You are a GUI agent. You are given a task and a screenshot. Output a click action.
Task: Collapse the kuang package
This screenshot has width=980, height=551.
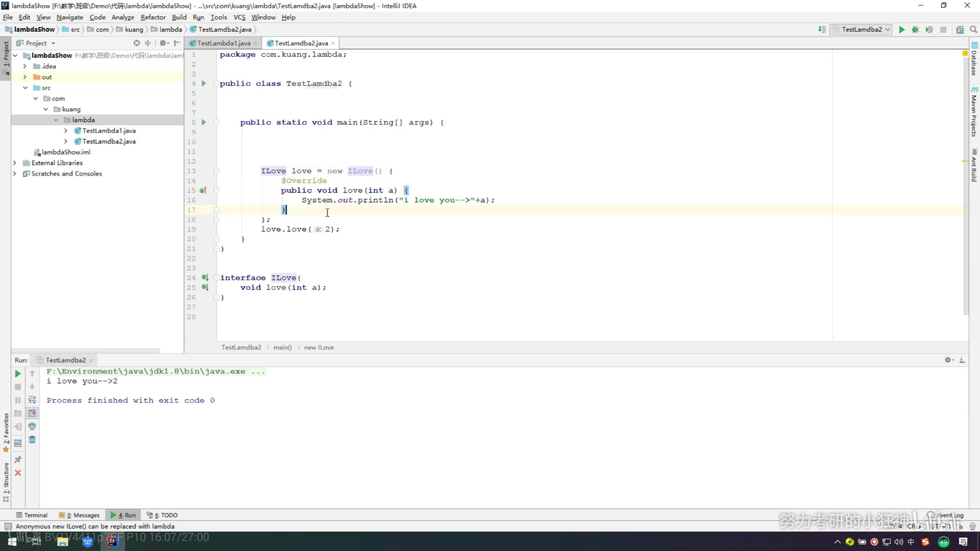point(46,109)
